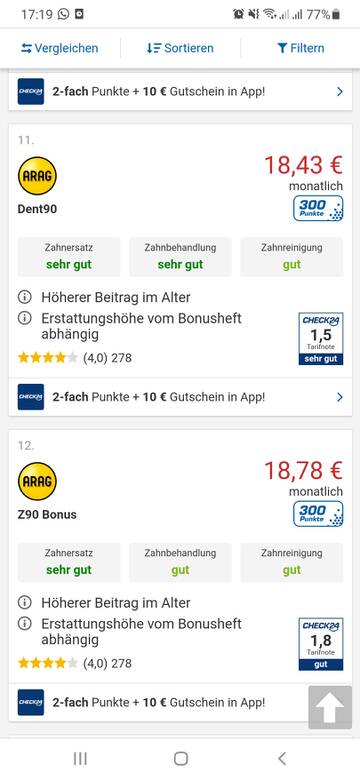Expand the topmost 2-fach Punkte Gutschein banner
Viewport: 360px width, 780px height.
(x=180, y=92)
